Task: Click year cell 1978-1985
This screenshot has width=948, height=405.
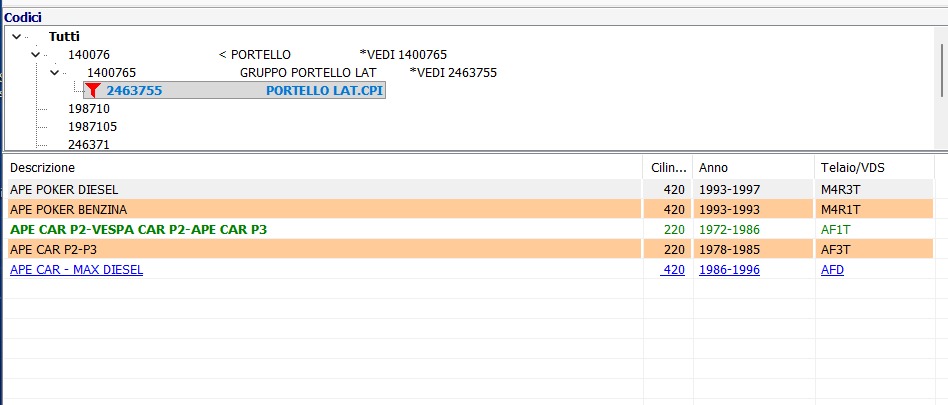Action: pyautogui.click(x=729, y=250)
